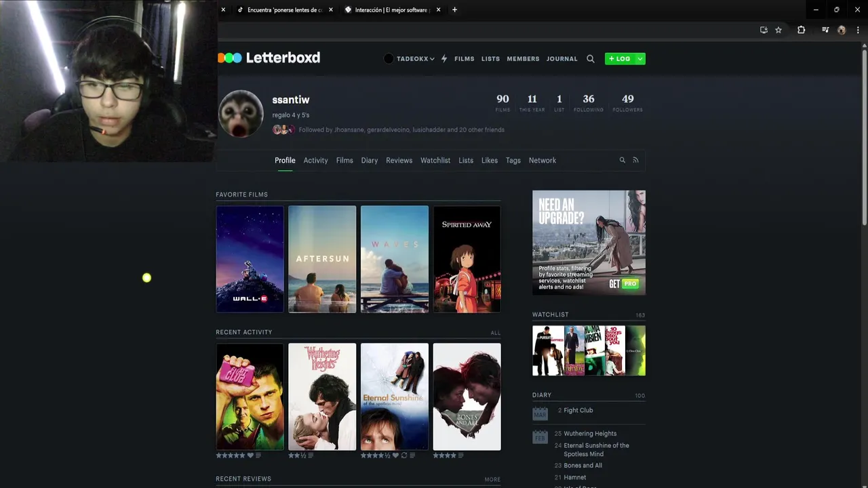Open the 49 Followers stat
This screenshot has height=488, width=868.
click(x=628, y=102)
